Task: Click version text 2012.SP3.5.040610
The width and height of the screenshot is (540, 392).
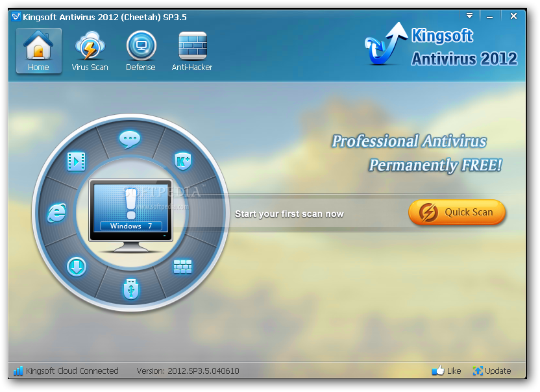Action: (x=203, y=371)
